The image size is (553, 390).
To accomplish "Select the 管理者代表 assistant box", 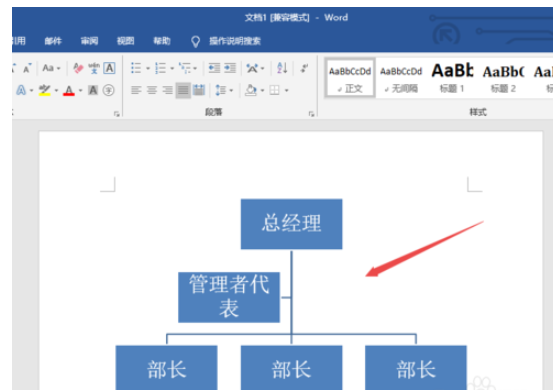I will click(x=229, y=297).
